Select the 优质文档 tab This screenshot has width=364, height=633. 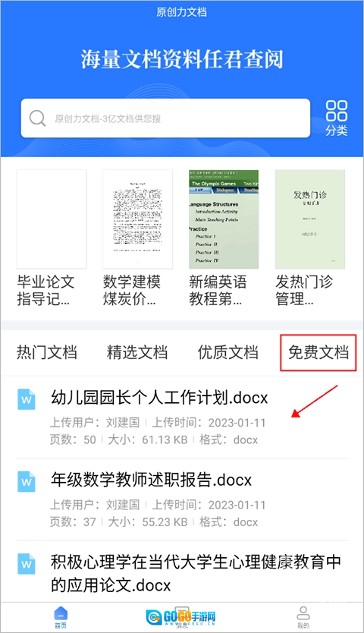[228, 352]
